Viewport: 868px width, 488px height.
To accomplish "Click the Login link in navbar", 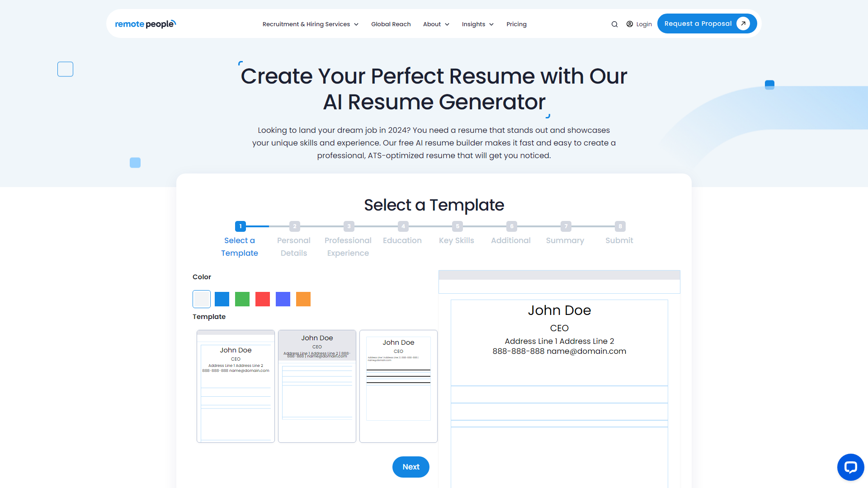I will [x=644, y=24].
